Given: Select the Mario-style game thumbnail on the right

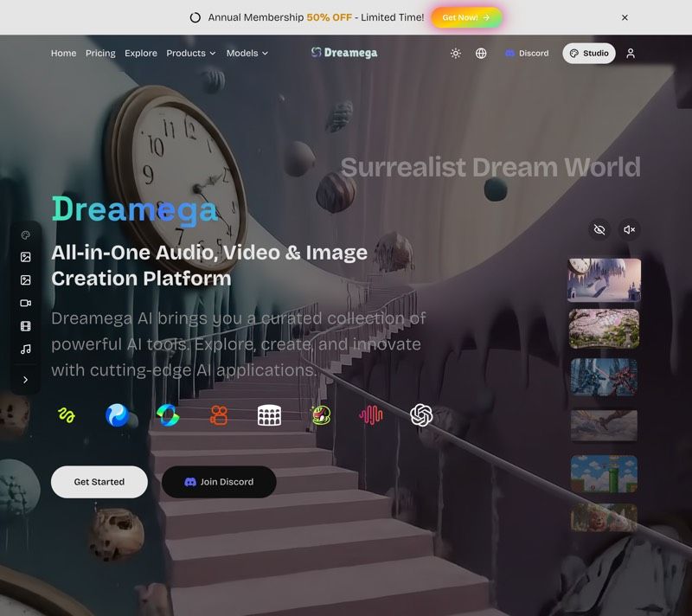Looking at the screenshot, I should tap(604, 474).
